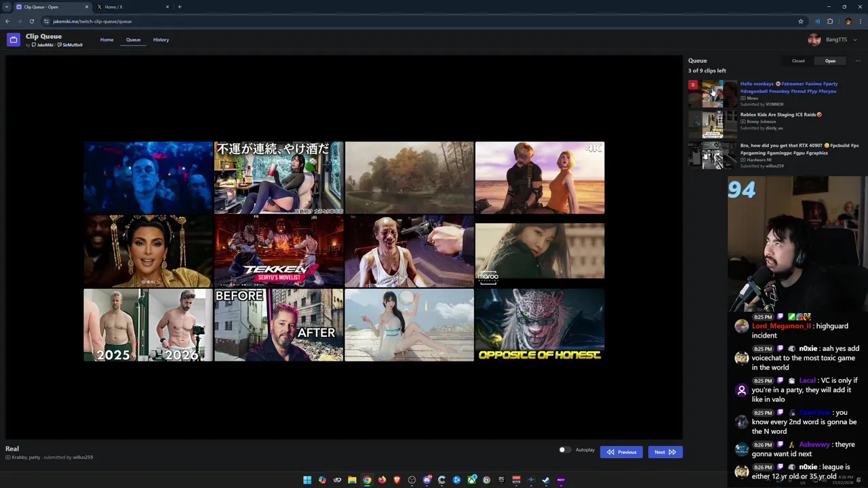Select the RTX 4090 clip thumbnail
This screenshot has width=868, height=488.
coord(713,155)
